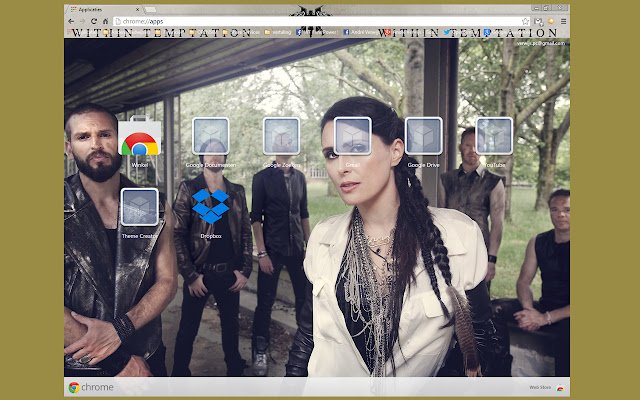Open the Theme Creator app
This screenshot has height=400, width=640.
tap(140, 207)
